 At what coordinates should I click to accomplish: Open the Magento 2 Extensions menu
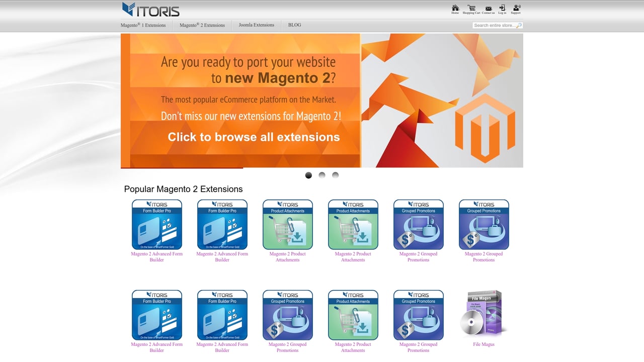pyautogui.click(x=201, y=25)
